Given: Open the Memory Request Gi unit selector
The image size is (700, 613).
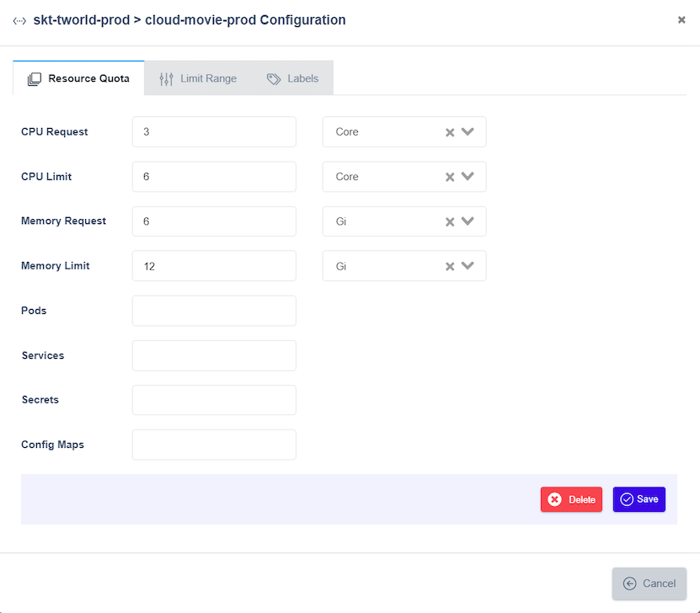Looking at the screenshot, I should click(x=404, y=221).
